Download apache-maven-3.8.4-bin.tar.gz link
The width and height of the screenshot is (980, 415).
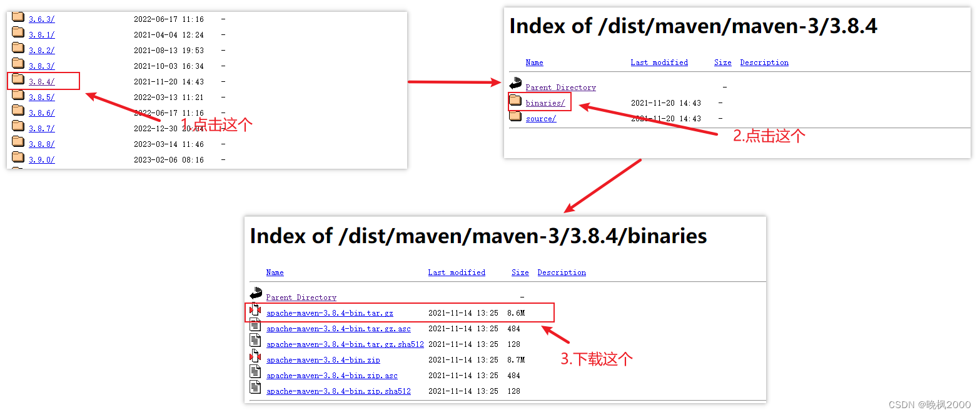click(x=330, y=313)
